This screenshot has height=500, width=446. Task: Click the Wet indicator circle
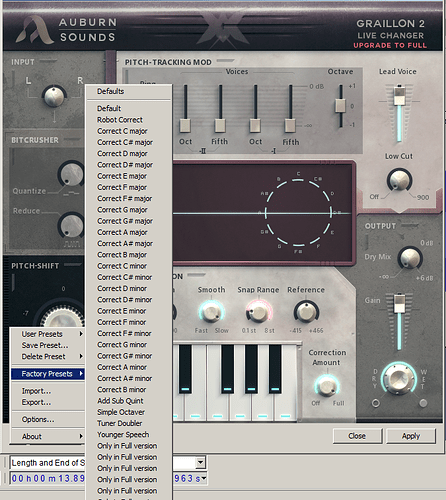[x=423, y=403]
